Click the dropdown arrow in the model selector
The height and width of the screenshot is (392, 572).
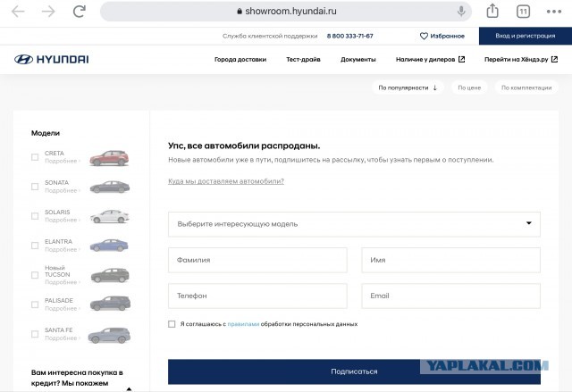(x=528, y=223)
